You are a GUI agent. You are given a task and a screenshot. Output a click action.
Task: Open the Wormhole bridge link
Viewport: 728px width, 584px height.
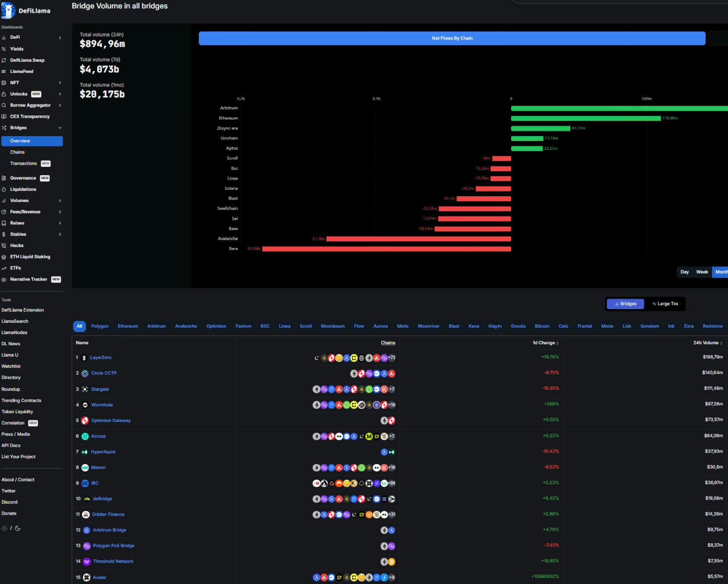click(x=102, y=405)
